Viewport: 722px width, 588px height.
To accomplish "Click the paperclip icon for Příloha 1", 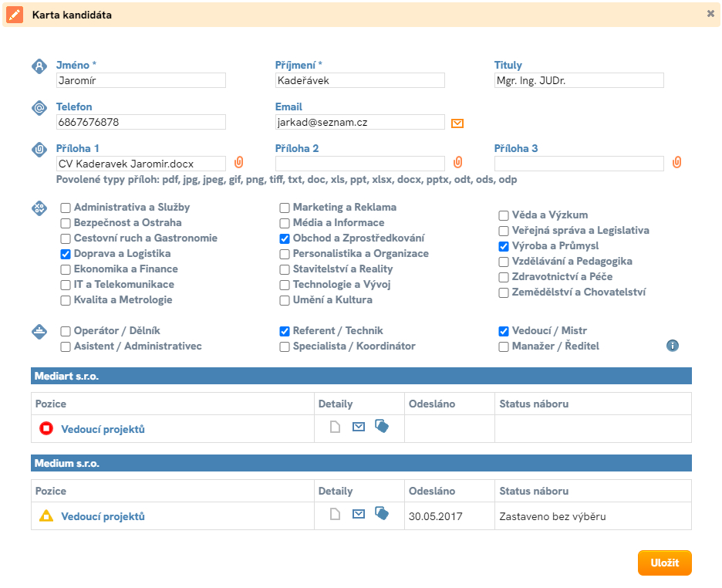I will click(238, 163).
